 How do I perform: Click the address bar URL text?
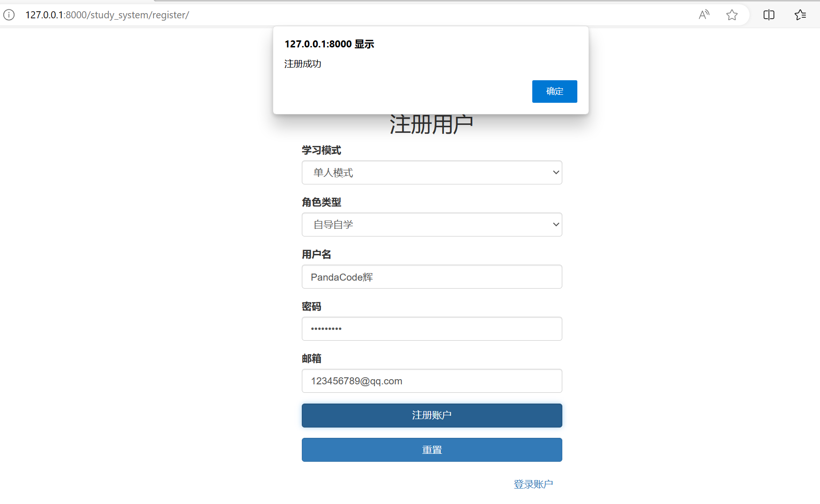107,15
